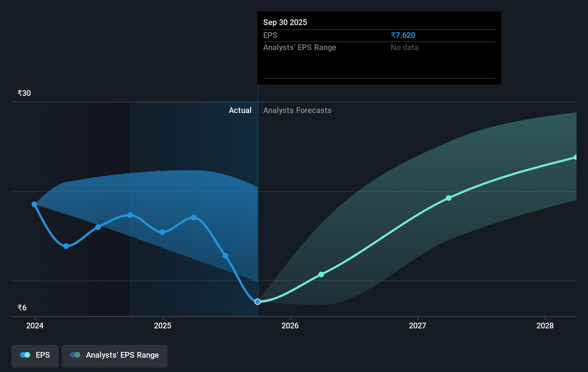
Task: Click the ₹7.620 EPS value link
Action: coord(403,35)
